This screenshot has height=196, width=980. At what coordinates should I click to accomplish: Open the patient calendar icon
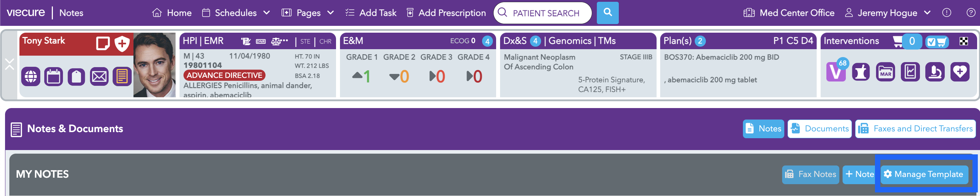point(54,76)
